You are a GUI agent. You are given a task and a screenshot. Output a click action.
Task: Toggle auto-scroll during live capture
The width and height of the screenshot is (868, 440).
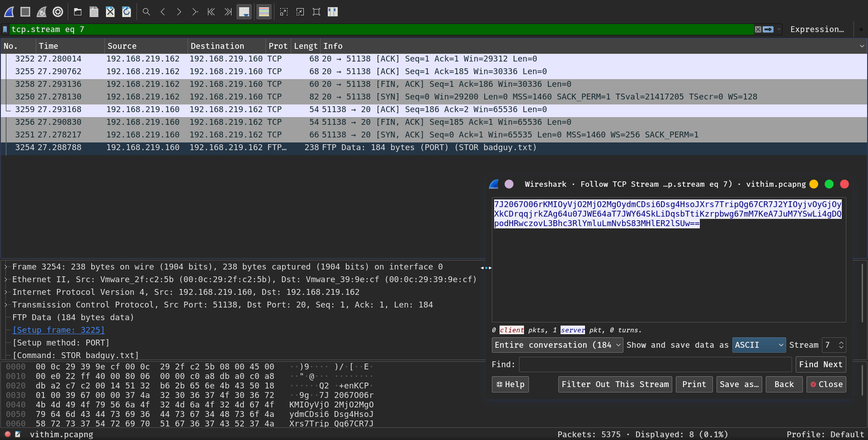(244, 12)
